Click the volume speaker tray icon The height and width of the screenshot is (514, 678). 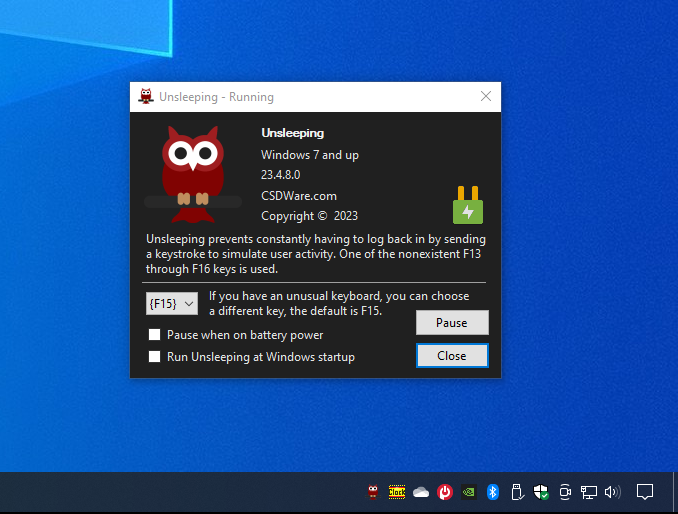coord(613,492)
